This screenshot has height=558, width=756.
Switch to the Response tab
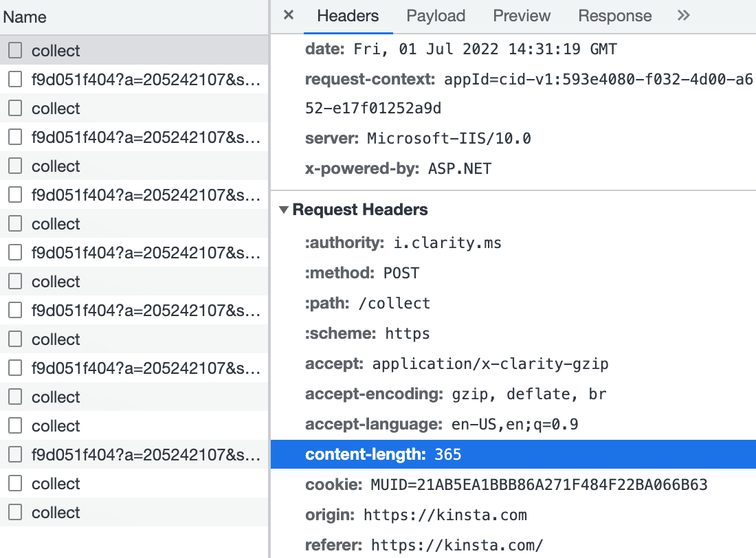click(614, 16)
